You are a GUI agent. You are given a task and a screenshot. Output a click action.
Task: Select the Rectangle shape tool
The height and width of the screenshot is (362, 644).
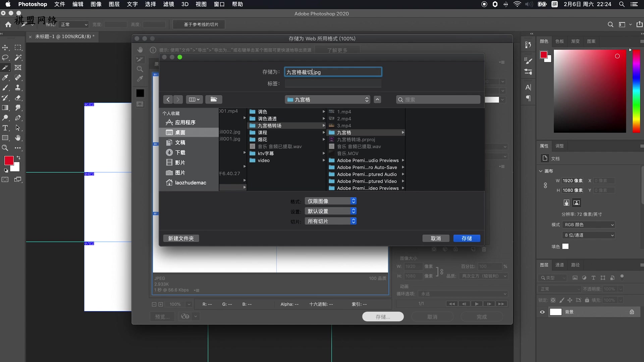tap(5, 138)
